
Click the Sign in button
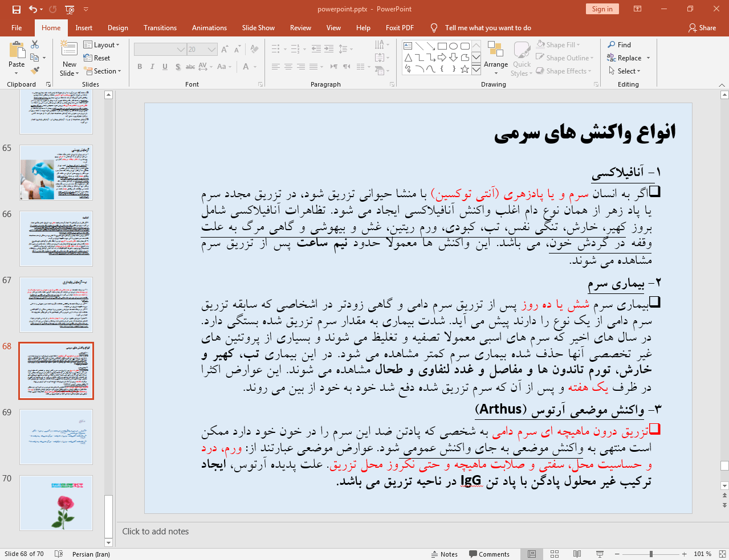point(602,9)
